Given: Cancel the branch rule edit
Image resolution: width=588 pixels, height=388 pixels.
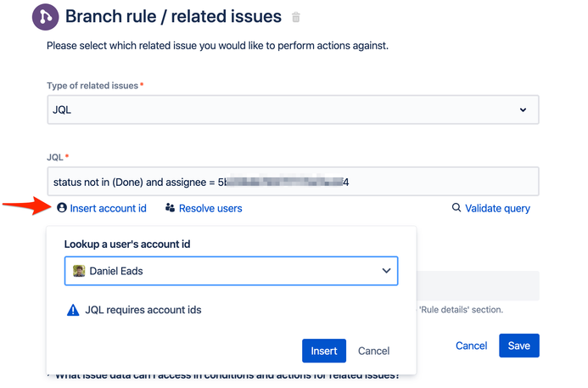Looking at the screenshot, I should click(472, 346).
